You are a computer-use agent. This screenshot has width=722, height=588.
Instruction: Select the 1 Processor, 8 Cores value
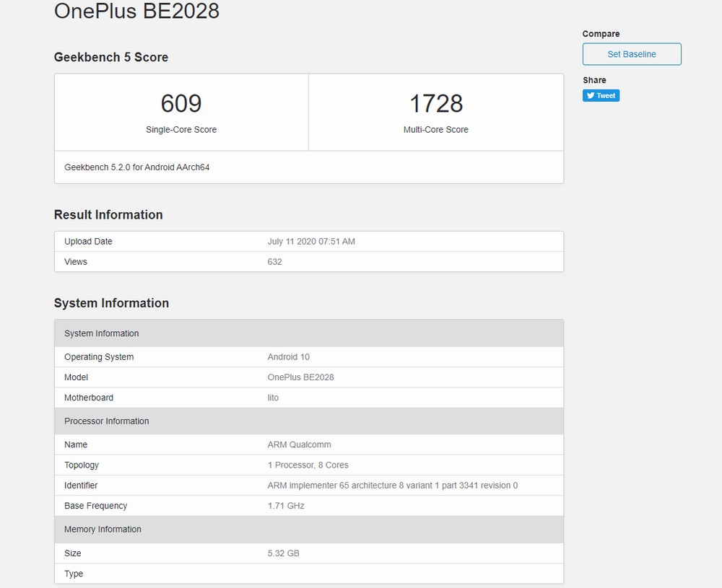(308, 465)
